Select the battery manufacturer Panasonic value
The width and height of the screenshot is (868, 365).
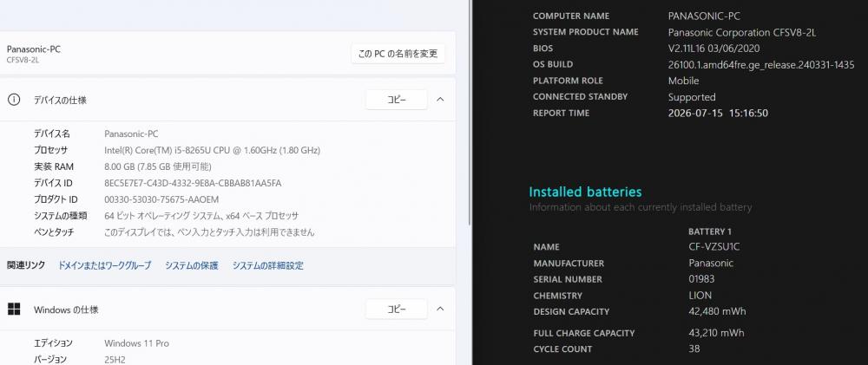(711, 264)
